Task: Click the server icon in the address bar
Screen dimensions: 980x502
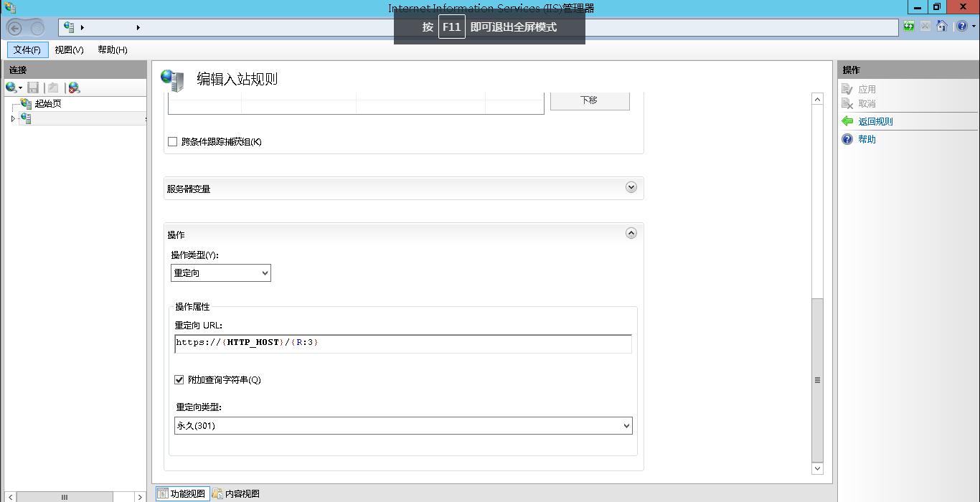Action: [x=69, y=27]
